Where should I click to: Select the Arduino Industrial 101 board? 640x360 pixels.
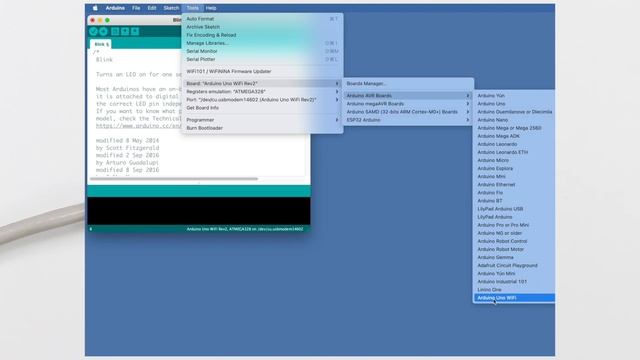click(514, 282)
